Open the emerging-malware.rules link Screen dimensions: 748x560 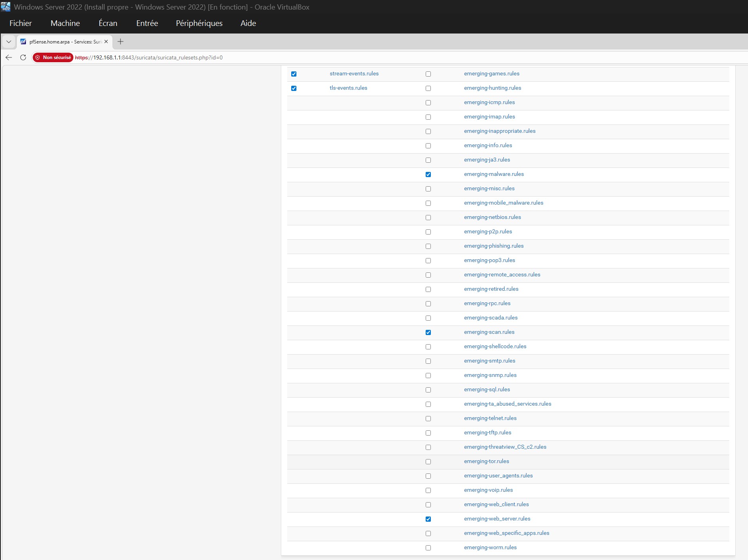(x=494, y=174)
